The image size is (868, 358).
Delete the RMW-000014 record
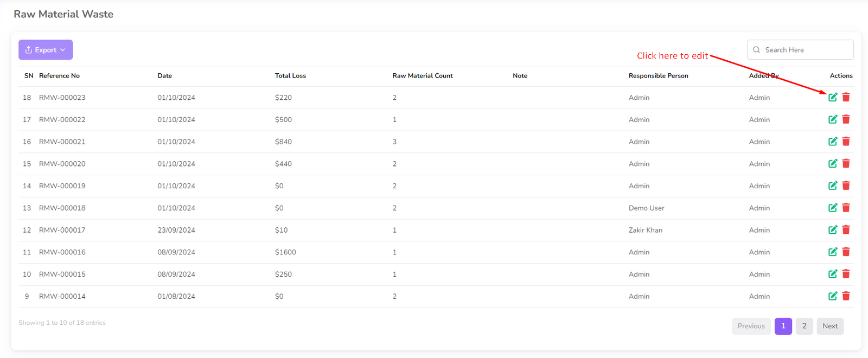tap(846, 296)
